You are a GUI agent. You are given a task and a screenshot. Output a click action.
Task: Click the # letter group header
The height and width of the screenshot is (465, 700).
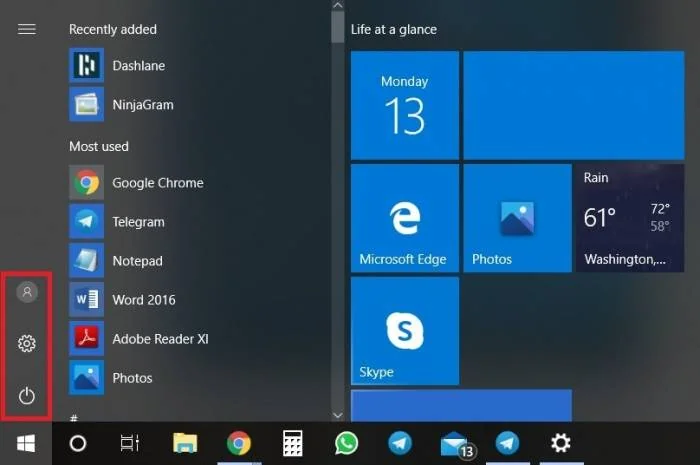click(74, 418)
